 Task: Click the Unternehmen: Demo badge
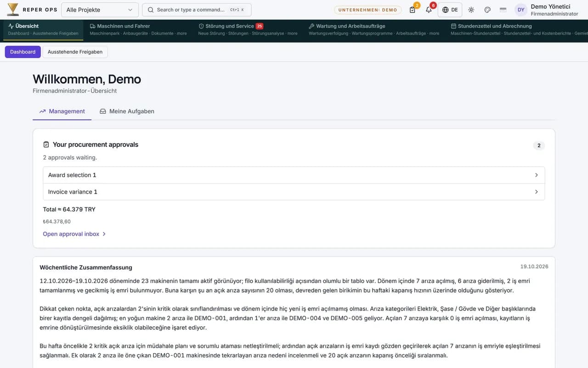(x=367, y=10)
